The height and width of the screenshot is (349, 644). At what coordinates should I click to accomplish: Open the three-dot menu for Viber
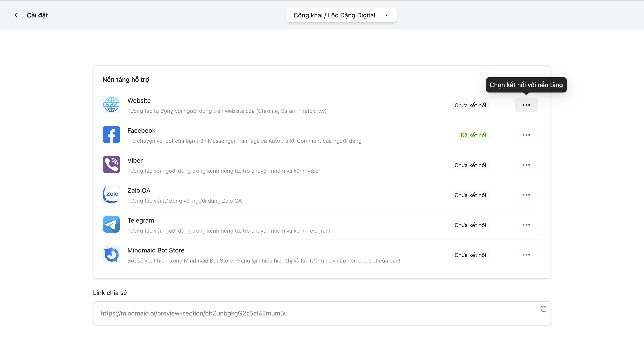[526, 165]
